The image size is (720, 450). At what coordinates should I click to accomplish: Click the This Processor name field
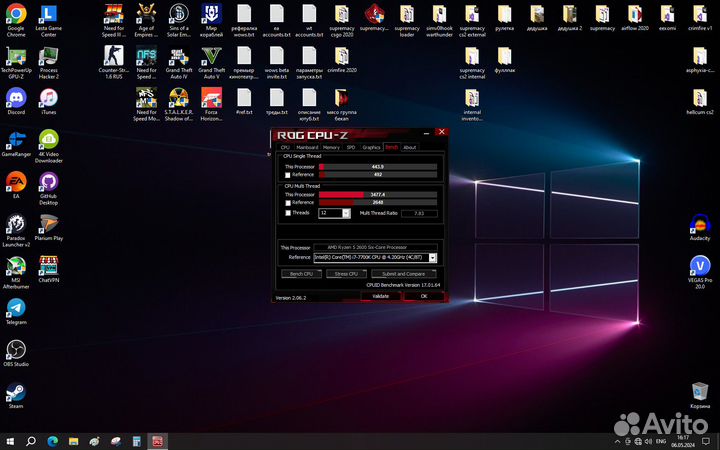click(375, 248)
